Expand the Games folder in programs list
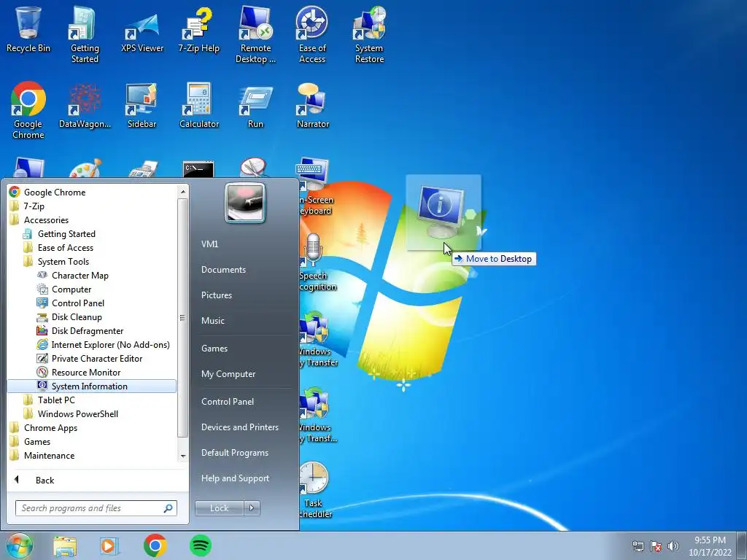Viewport: 747px width, 560px height. click(x=37, y=441)
